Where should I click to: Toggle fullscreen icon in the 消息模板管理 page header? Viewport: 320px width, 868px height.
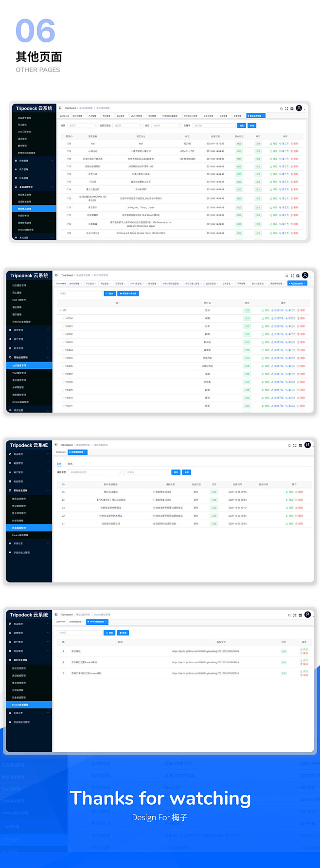[x=295, y=445]
